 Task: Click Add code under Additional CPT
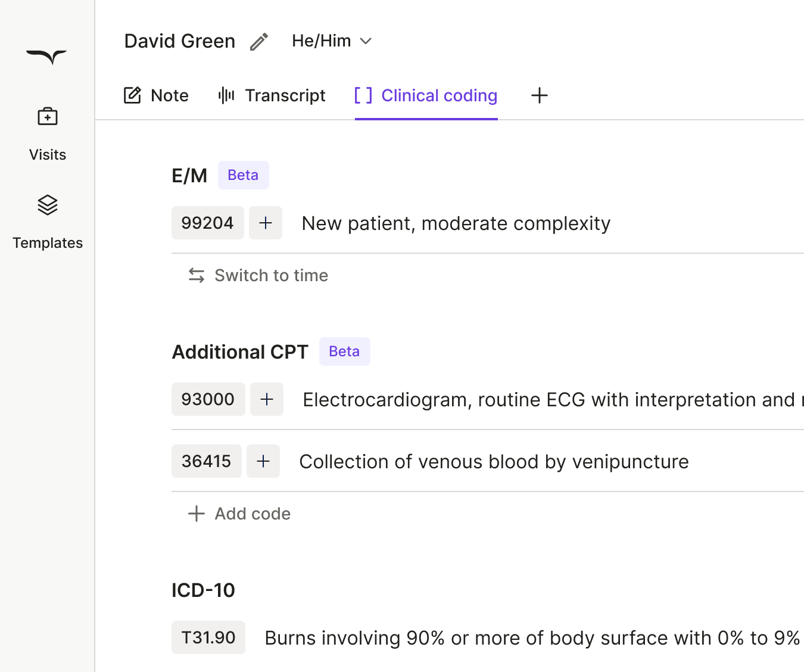coord(239,514)
